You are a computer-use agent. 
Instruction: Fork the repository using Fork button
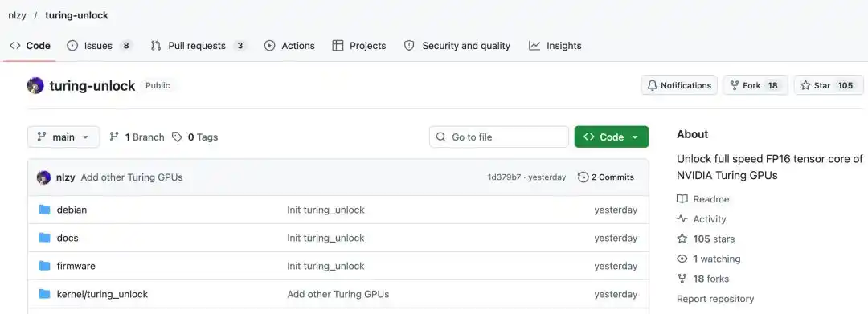755,85
